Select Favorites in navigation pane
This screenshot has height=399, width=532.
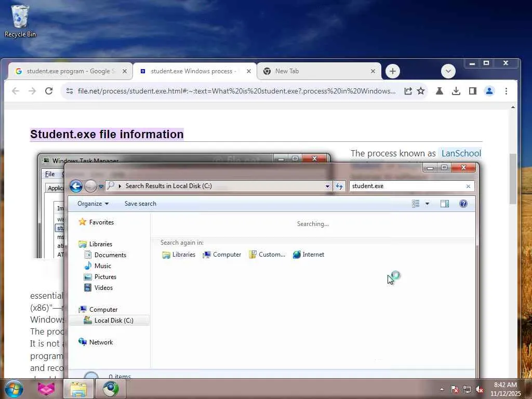tap(96, 222)
